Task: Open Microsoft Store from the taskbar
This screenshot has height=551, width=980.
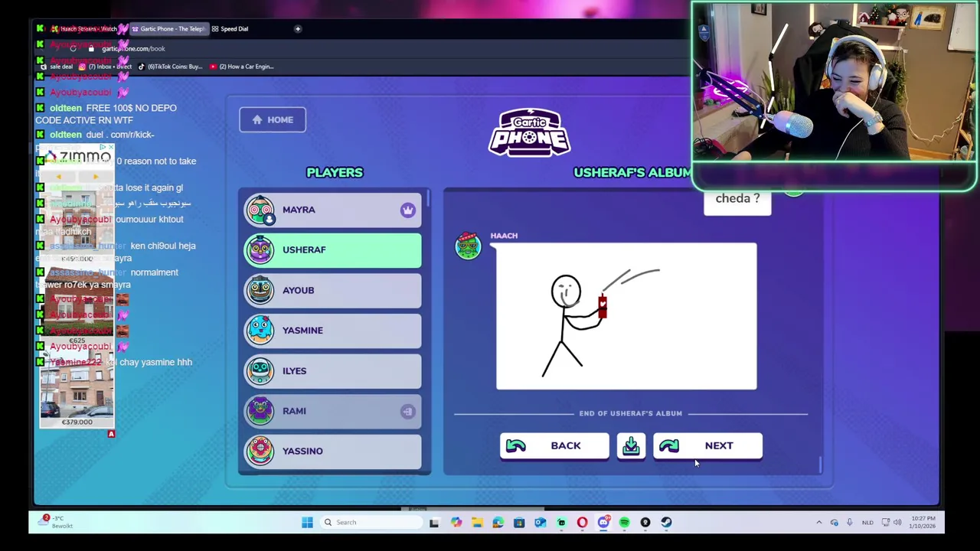Action: [x=519, y=523]
